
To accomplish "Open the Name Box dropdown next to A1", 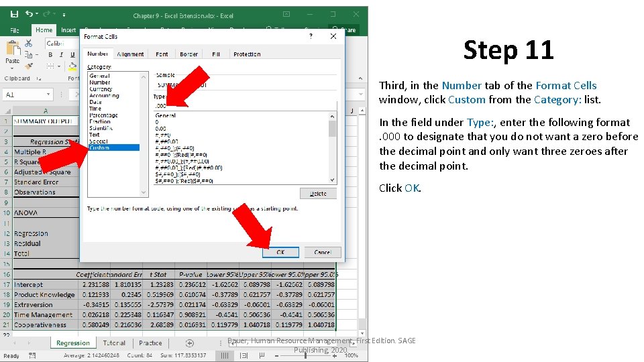I will (48, 95).
